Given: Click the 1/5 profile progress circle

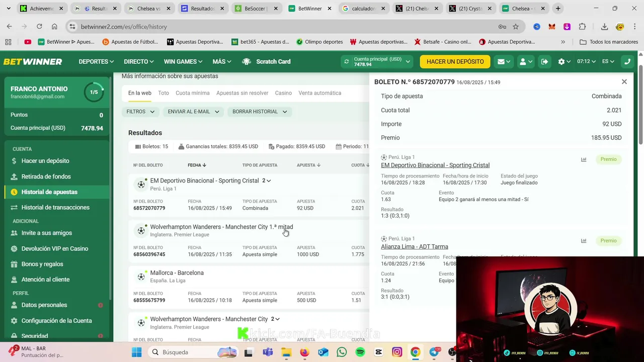Looking at the screenshot, I should coord(94,92).
